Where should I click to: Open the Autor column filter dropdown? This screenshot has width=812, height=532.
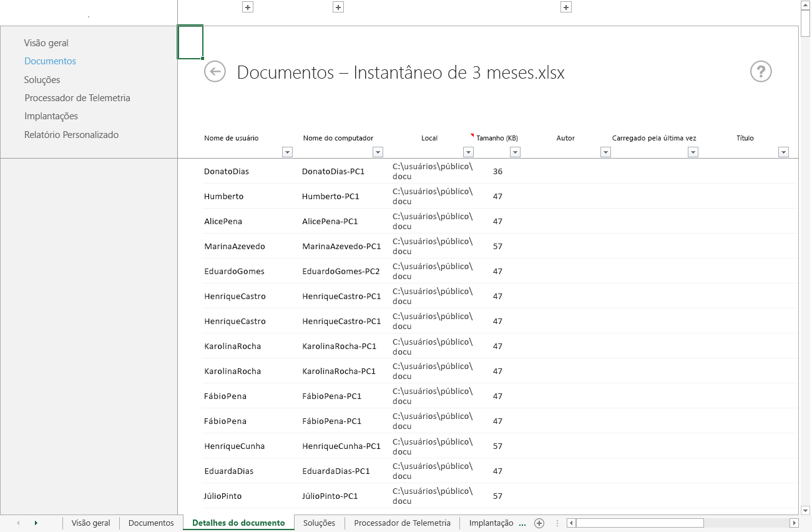[x=605, y=152]
